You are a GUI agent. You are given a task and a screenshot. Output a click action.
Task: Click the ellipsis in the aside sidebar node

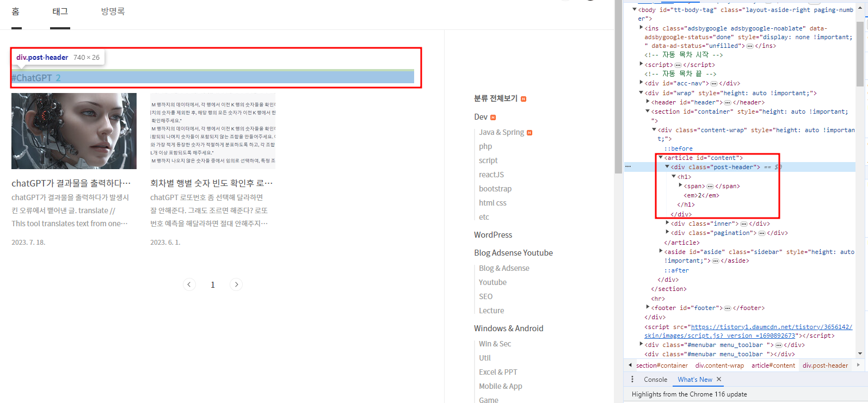716,261
